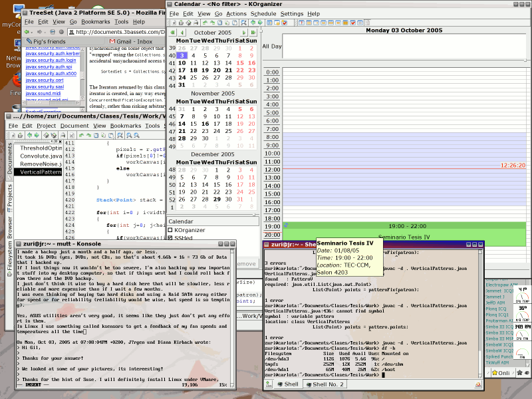The width and height of the screenshot is (532, 399).
Task: Go to previous month in date navigator
Action: [181, 32]
